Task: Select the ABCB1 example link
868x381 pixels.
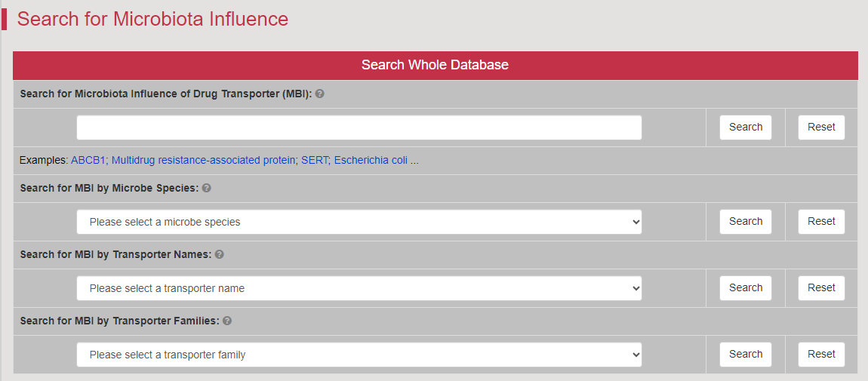Action: [88, 161]
